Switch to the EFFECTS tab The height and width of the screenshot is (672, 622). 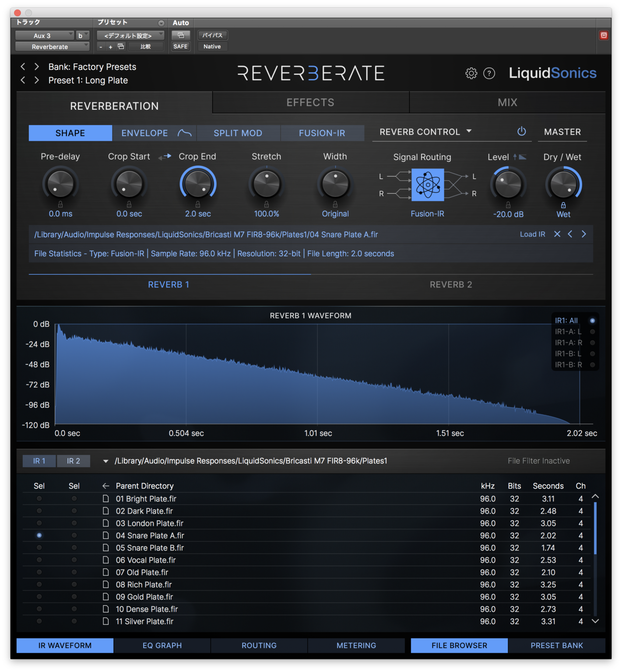pos(310,102)
